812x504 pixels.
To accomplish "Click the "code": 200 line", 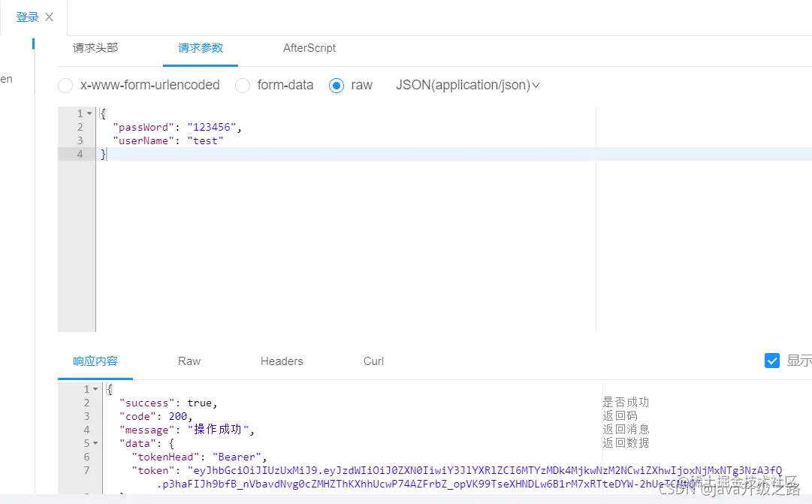I will [x=156, y=416].
